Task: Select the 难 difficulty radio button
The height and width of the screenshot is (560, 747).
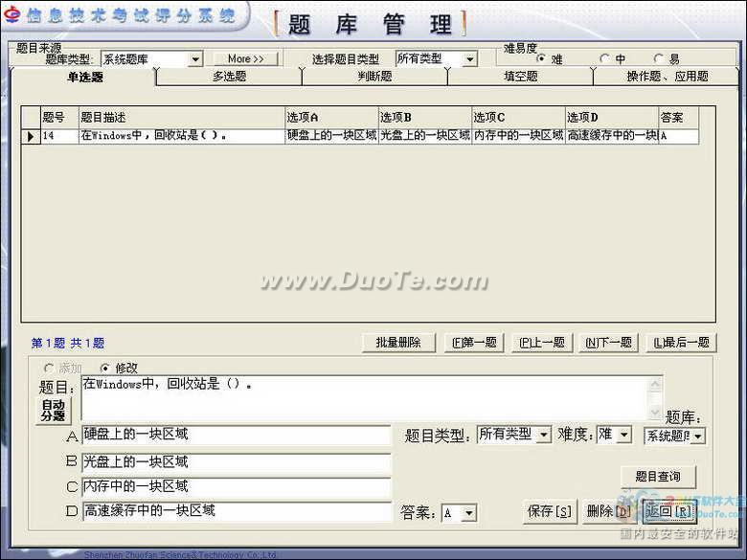Action: coord(542,59)
